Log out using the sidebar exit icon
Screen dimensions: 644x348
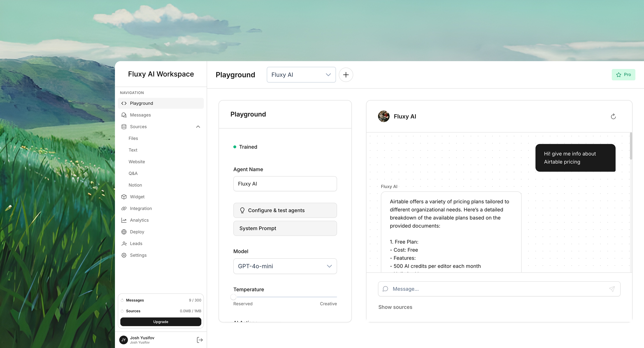coord(200,340)
